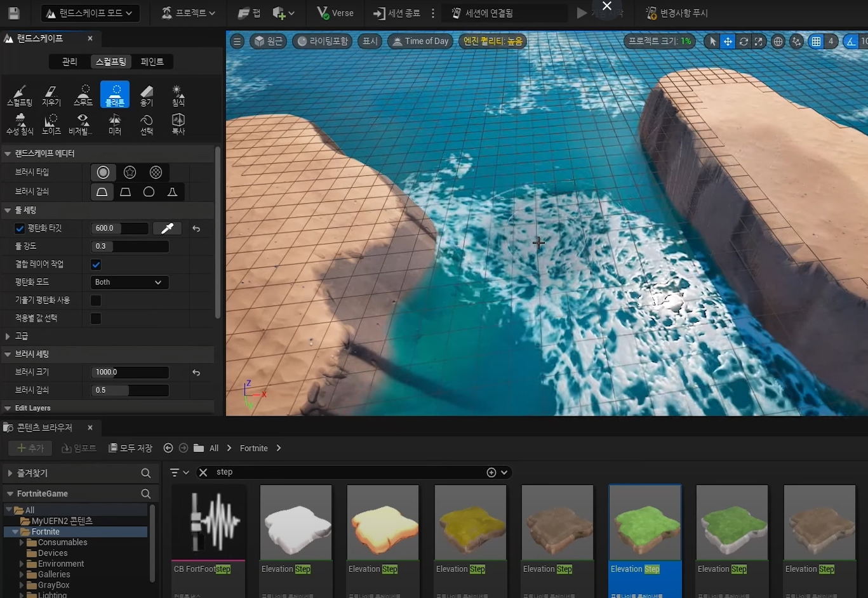Switch to the 관리 tab
Image resolution: width=868 pixels, height=598 pixels.
point(69,62)
